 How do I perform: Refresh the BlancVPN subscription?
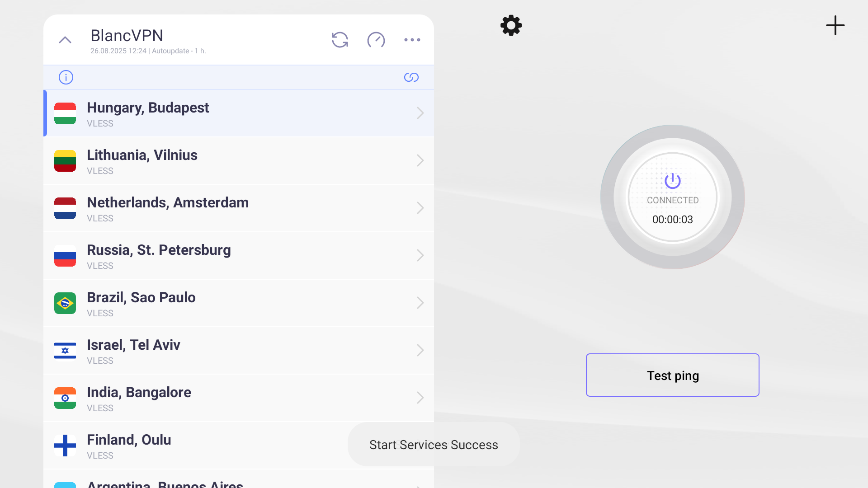(340, 40)
